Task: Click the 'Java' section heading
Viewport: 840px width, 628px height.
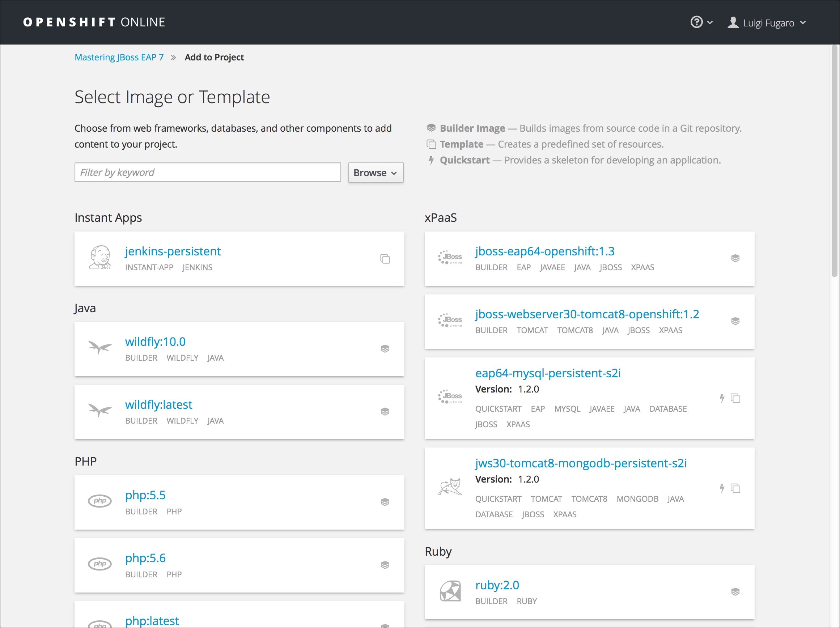Action: click(x=85, y=308)
